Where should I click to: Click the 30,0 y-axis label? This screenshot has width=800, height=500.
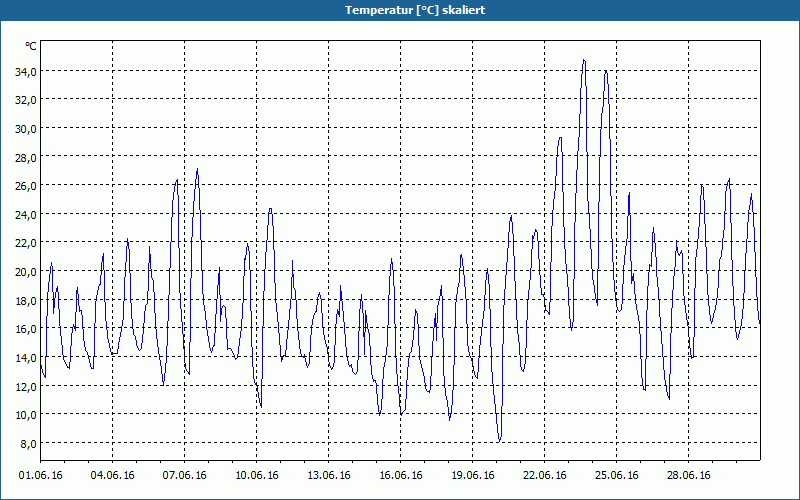pos(26,129)
